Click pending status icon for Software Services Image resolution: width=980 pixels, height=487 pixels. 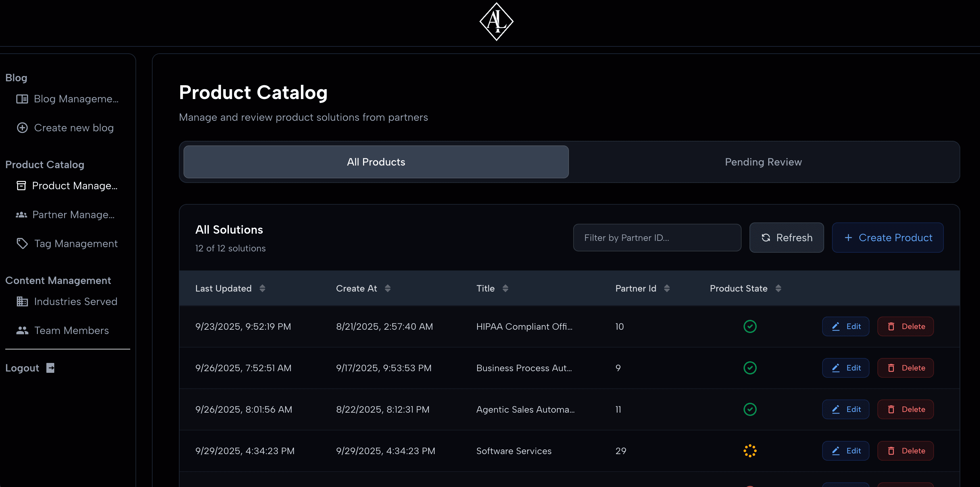click(749, 451)
